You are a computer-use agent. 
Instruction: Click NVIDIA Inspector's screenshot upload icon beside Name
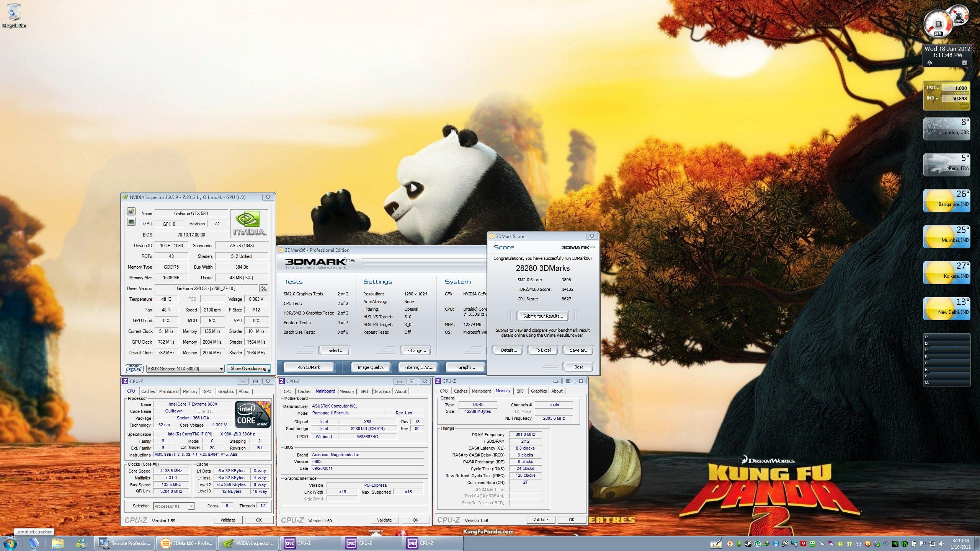pyautogui.click(x=131, y=212)
